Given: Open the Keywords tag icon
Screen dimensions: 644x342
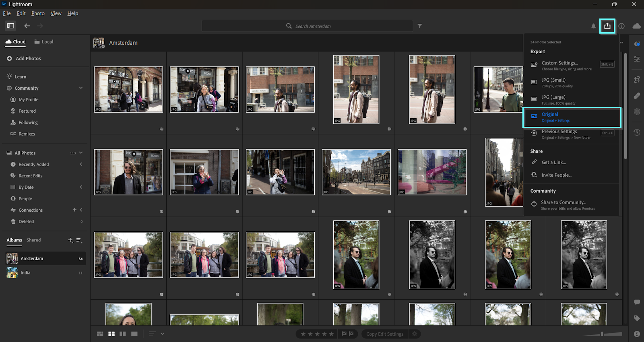Looking at the screenshot, I should tap(637, 318).
